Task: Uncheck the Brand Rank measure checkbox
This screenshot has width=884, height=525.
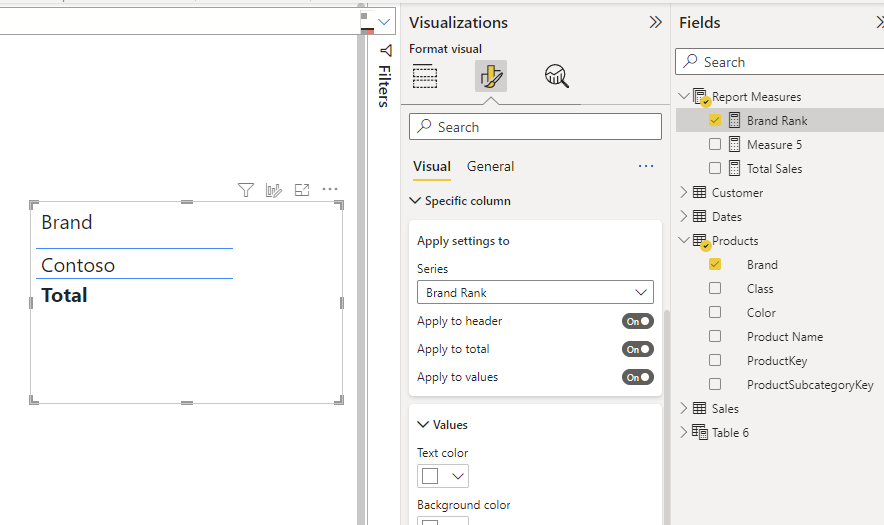Action: [715, 120]
